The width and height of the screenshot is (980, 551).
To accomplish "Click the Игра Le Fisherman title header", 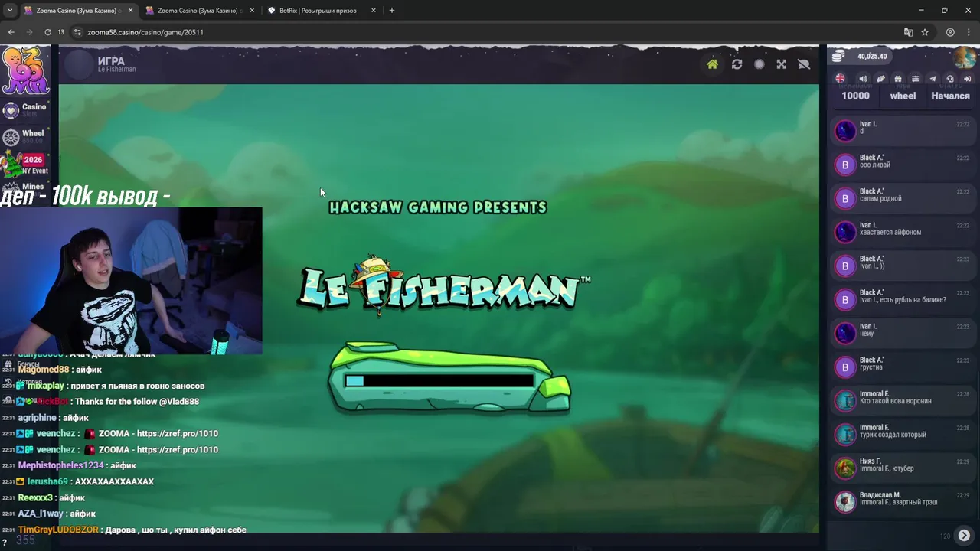I will click(x=116, y=65).
